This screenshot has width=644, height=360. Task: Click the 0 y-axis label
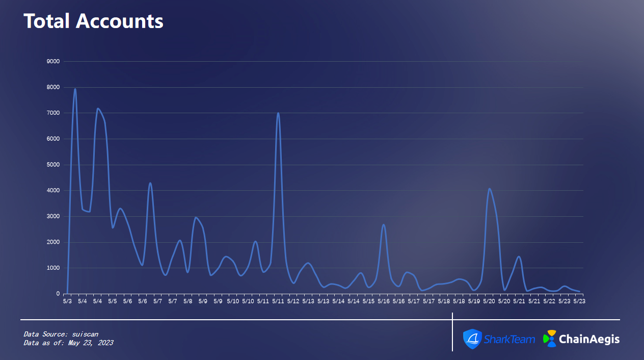[58, 294]
